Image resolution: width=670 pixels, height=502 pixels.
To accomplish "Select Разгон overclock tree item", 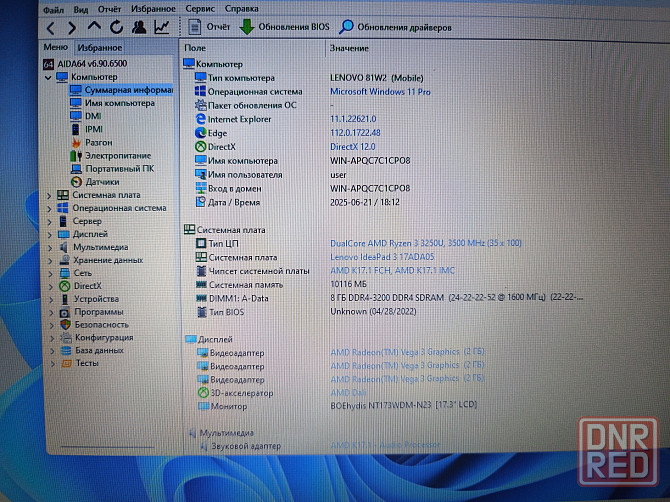I will point(91,142).
